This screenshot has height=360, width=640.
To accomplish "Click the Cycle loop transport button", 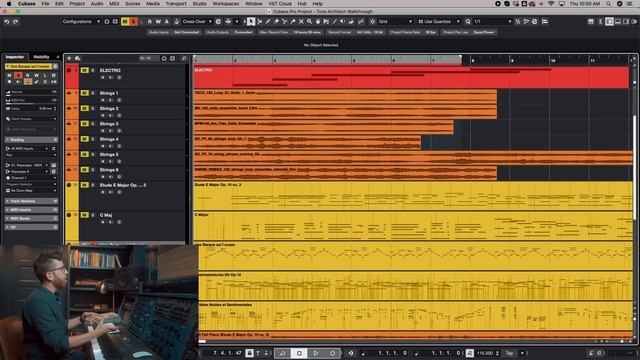I will (282, 353).
